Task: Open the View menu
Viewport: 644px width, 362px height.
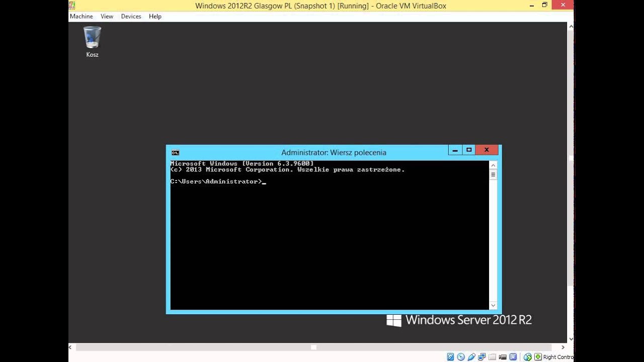Action: (x=107, y=16)
